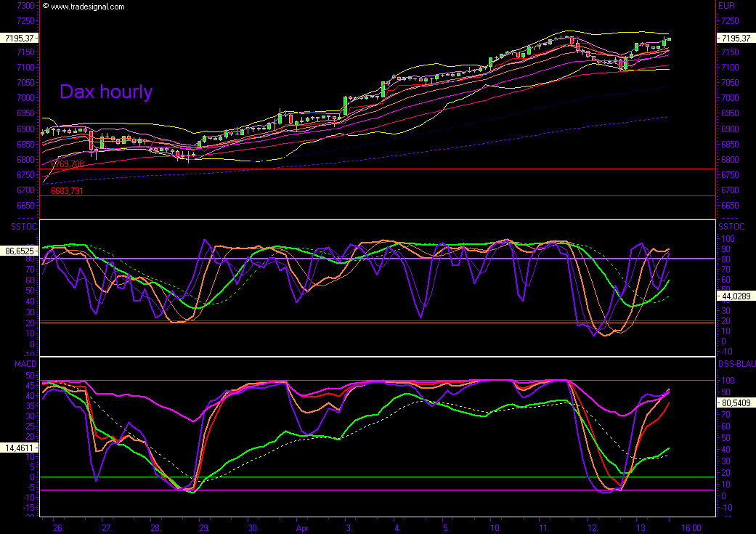Click the "Apr" month label on time axis
756x534 pixels.
coord(302,528)
